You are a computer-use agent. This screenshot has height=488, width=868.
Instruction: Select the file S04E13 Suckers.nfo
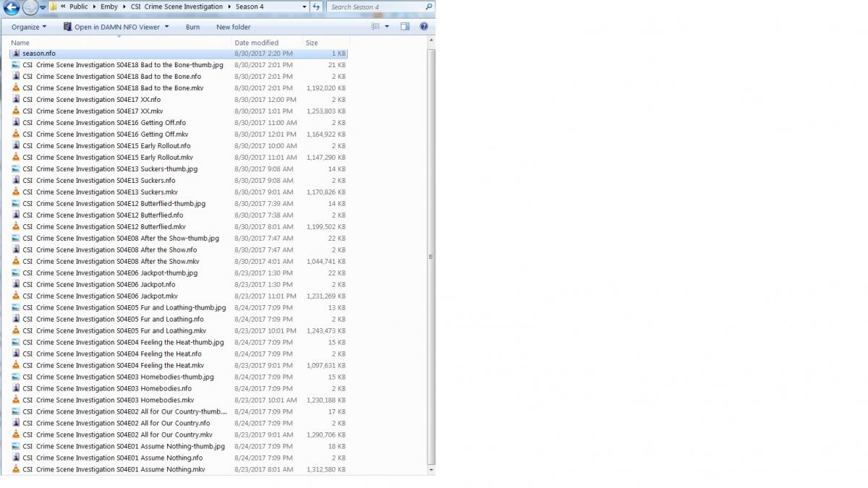99,181
